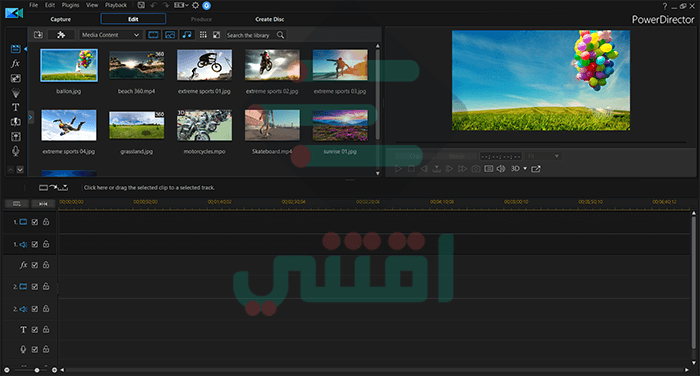Uncheck enable for the title track

pos(35,330)
